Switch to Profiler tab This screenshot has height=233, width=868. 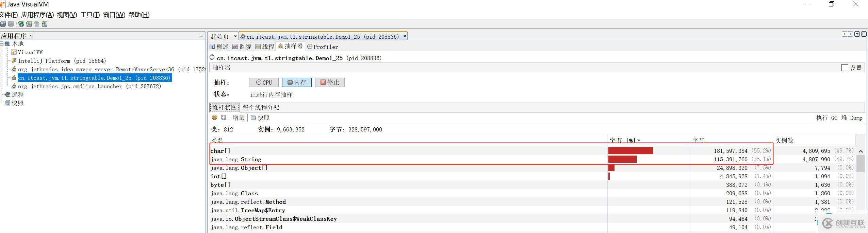coord(322,47)
